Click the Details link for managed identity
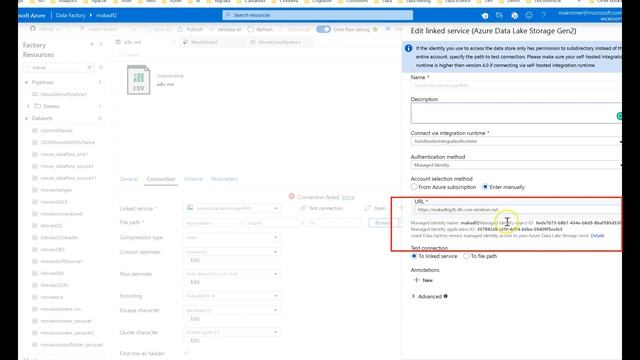This screenshot has height=360, width=640. pos(597,236)
